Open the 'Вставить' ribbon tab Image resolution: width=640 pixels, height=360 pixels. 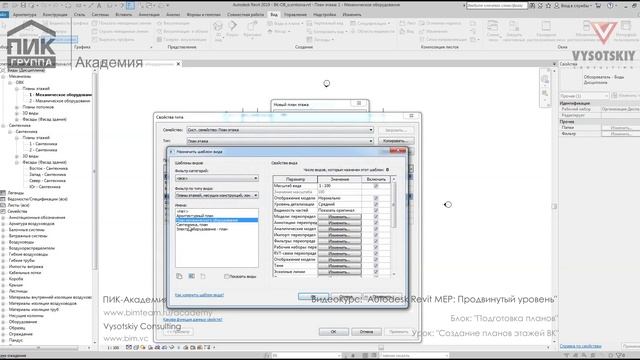point(124,15)
